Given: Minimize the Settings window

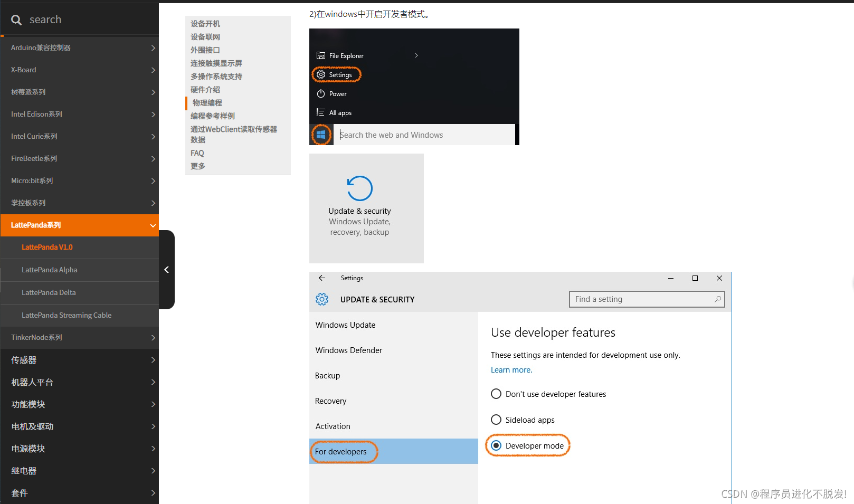Looking at the screenshot, I should click(671, 278).
